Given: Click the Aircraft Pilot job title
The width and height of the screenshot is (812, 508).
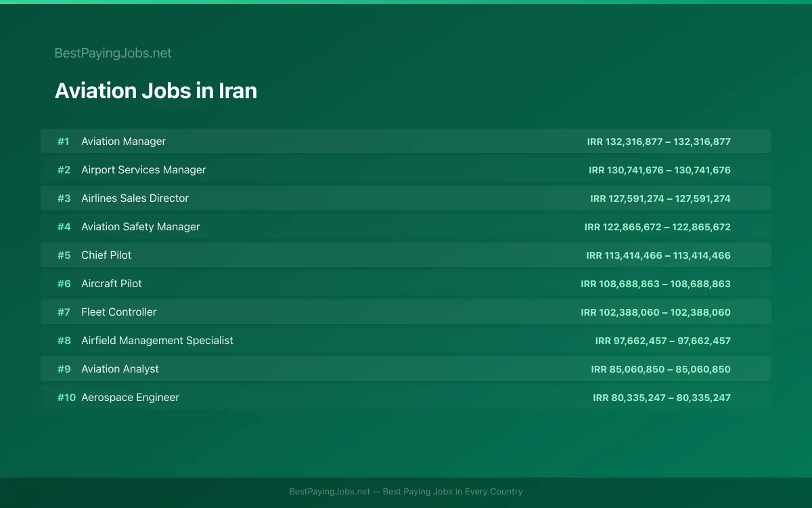Looking at the screenshot, I should point(112,284).
